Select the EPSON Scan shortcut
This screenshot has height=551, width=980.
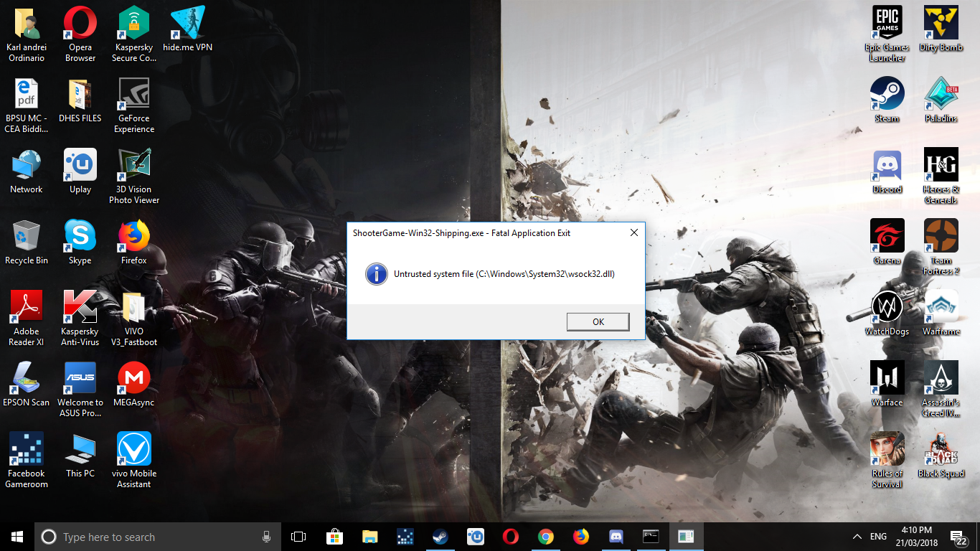pyautogui.click(x=27, y=385)
